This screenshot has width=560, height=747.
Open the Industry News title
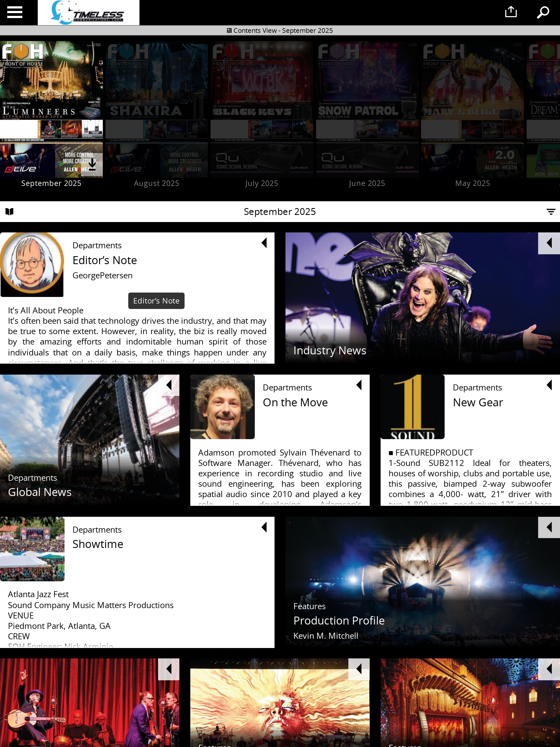tap(330, 351)
